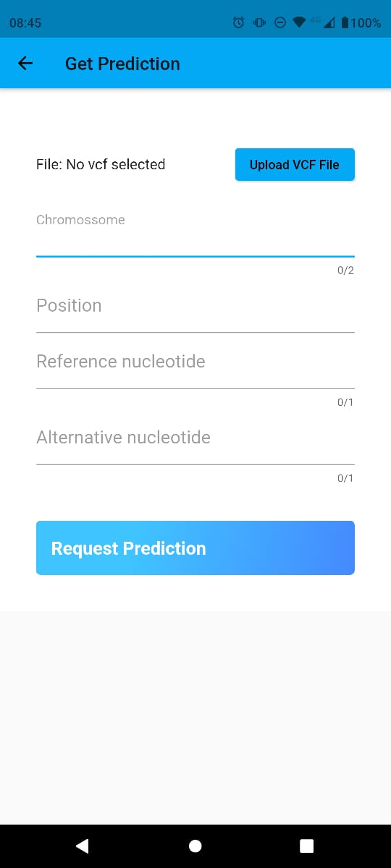The width and height of the screenshot is (391, 868).
Task: Tap the Chromossome 0/2 character counter
Action: point(345,271)
